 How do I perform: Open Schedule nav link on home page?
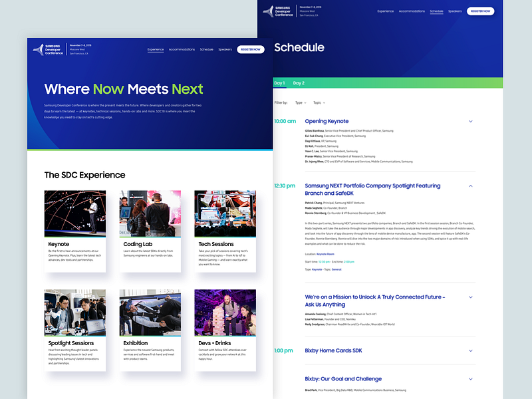coord(207,49)
